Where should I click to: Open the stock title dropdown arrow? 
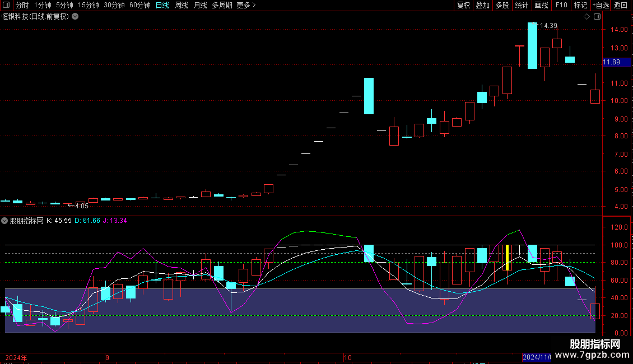tap(75, 17)
